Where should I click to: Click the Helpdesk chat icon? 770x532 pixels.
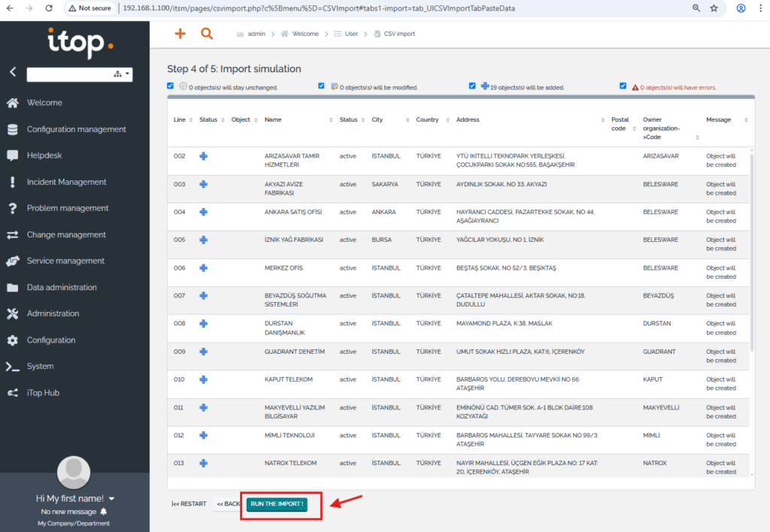point(13,156)
